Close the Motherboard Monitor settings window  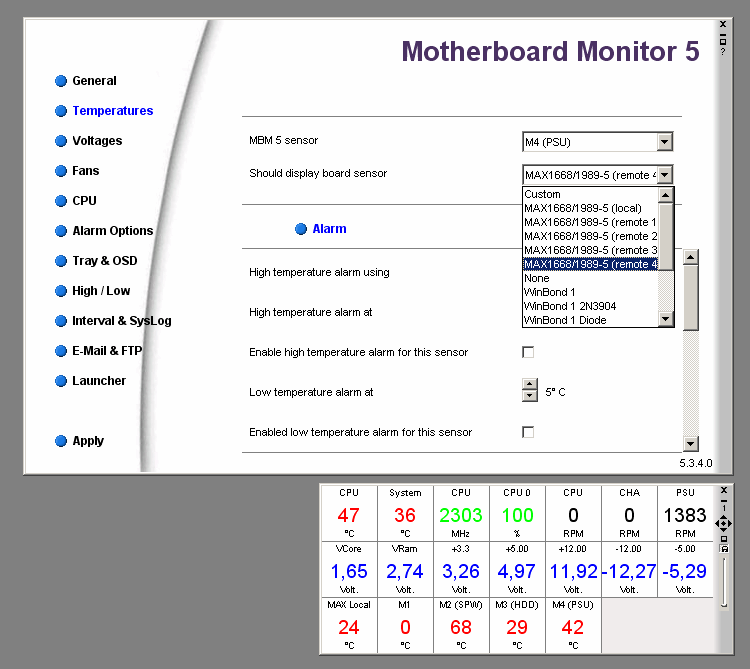723,24
